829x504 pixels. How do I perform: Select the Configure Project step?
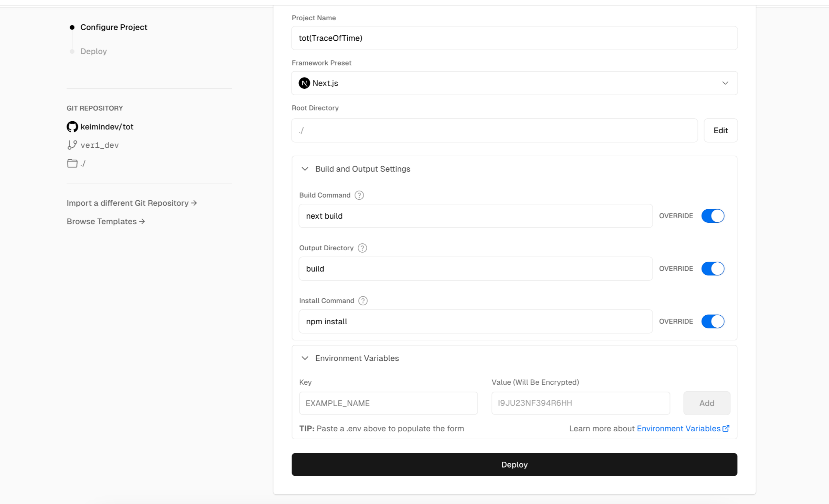click(x=113, y=27)
